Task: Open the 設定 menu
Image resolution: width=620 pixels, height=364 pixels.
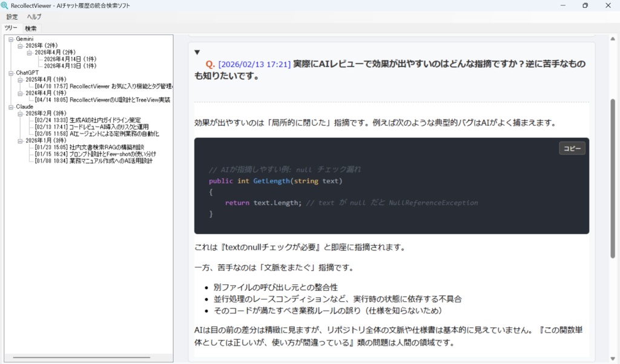Action: (x=12, y=17)
